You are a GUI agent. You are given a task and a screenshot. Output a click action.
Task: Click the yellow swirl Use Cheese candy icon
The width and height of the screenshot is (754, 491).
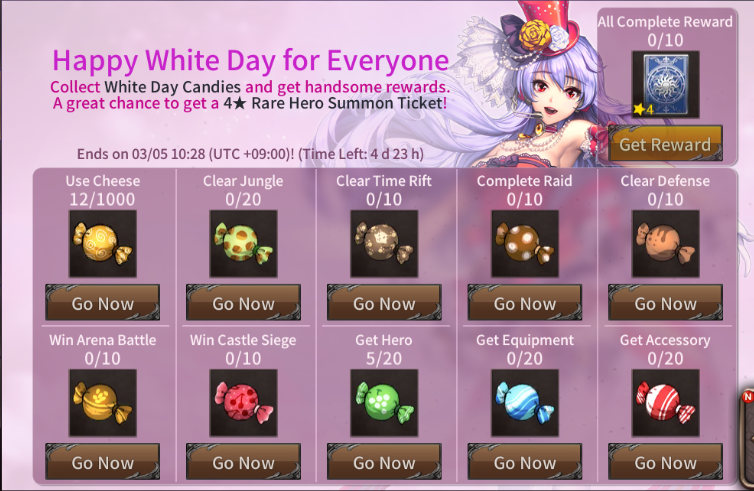pos(102,244)
